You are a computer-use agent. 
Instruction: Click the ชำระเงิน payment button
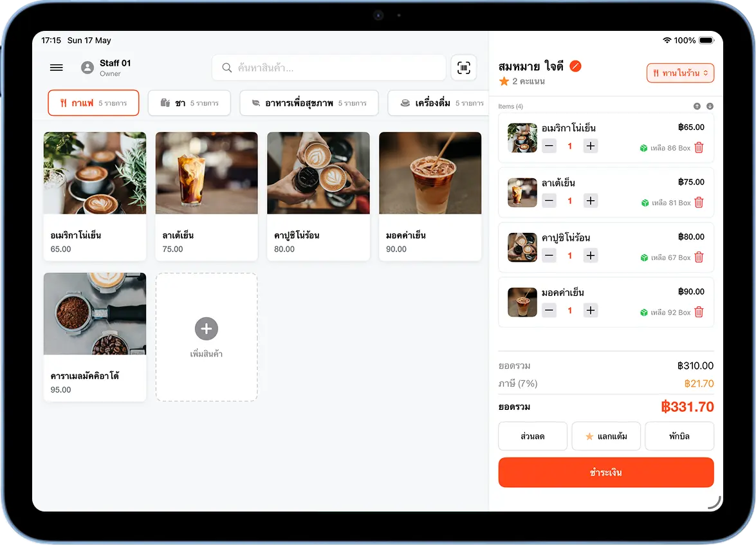click(x=606, y=472)
